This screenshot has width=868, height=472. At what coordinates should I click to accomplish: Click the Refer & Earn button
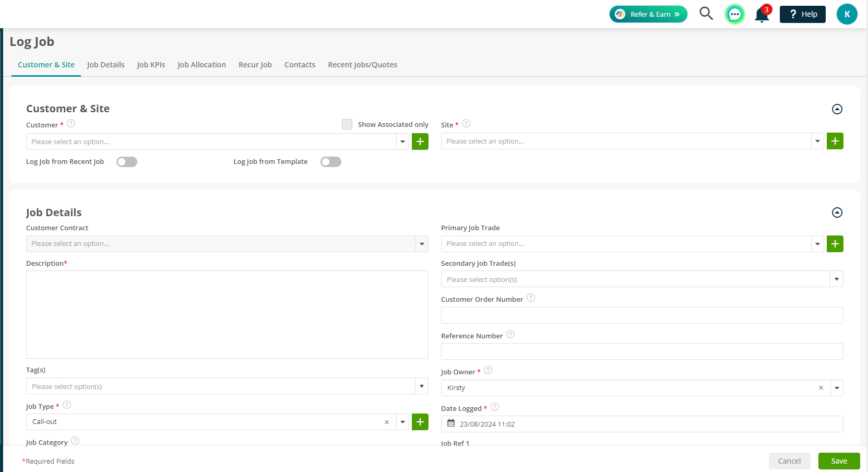pos(648,14)
